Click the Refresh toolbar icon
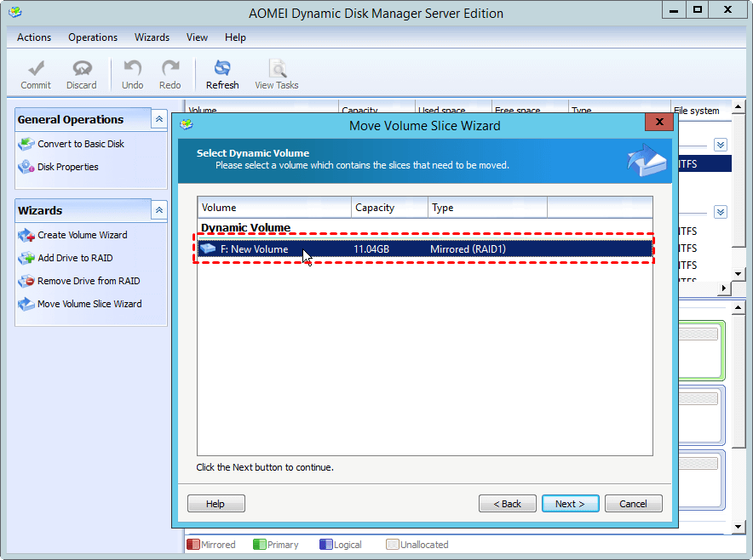The height and width of the screenshot is (560, 753). 222,68
